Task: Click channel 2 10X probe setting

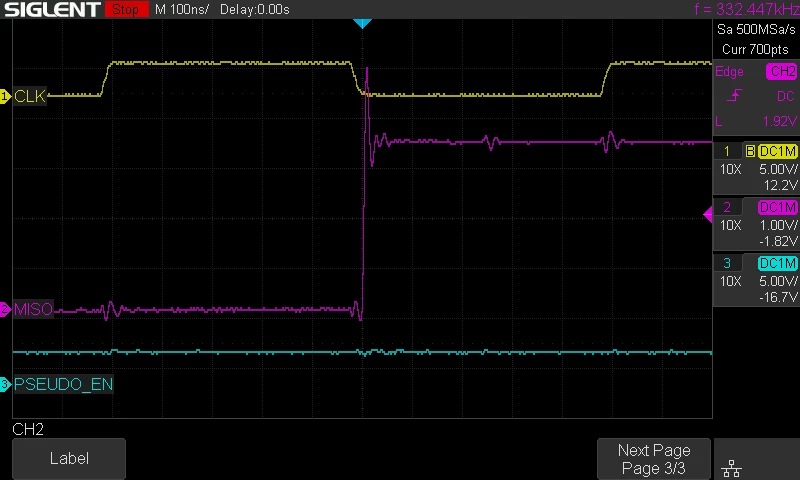Action: coord(730,225)
